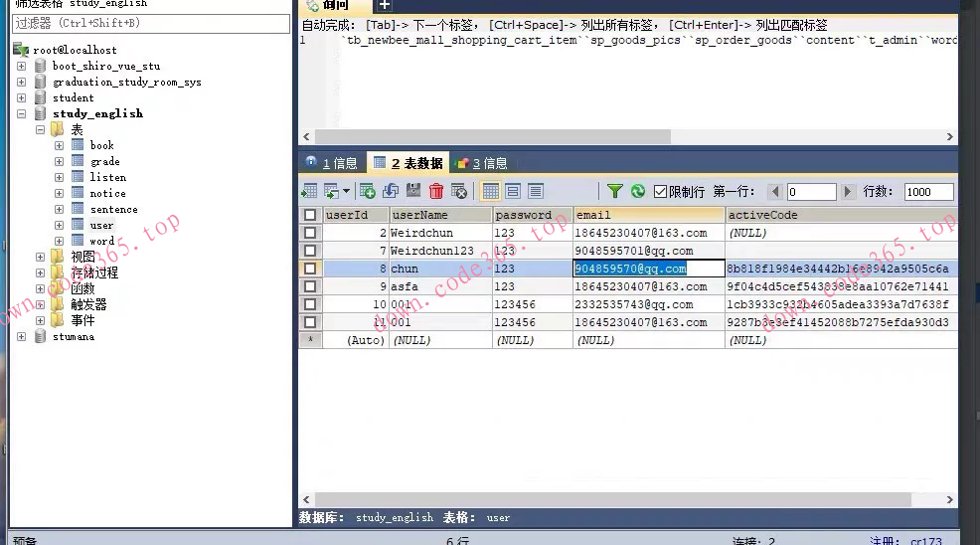
Task: Tick the select-all checkbox in table header
Action: [310, 215]
